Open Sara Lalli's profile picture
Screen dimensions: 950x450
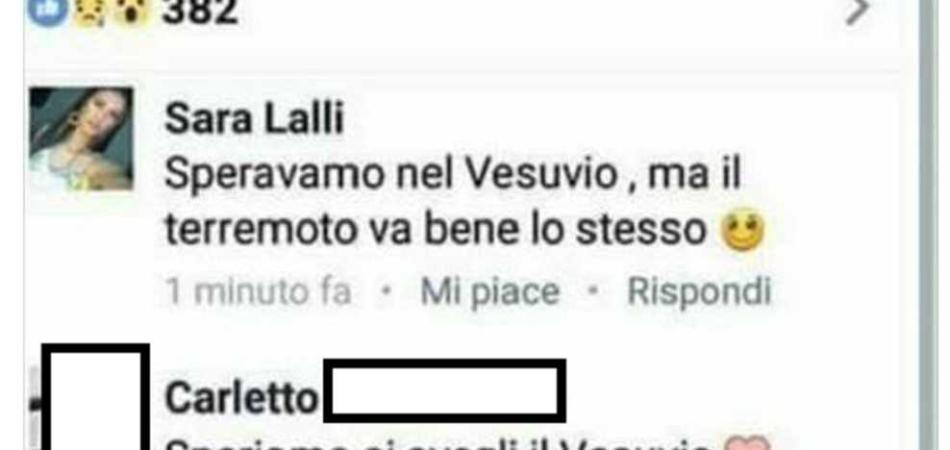(x=81, y=139)
